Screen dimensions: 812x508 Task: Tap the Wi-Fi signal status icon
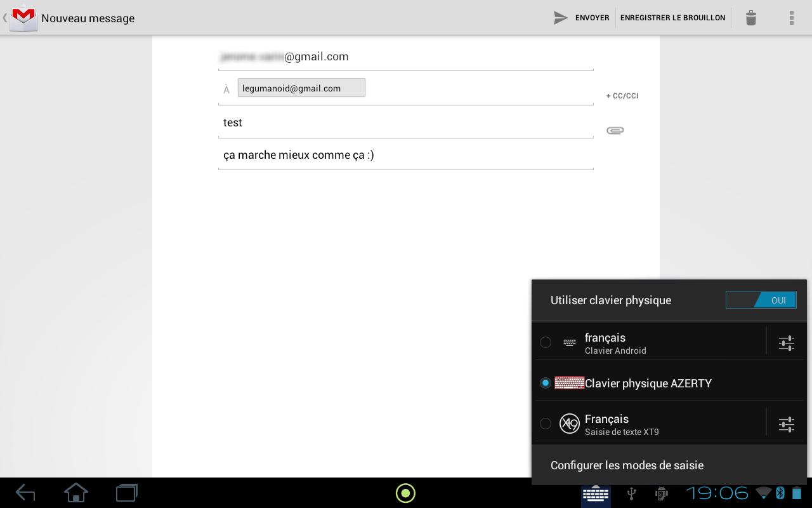[x=764, y=493]
